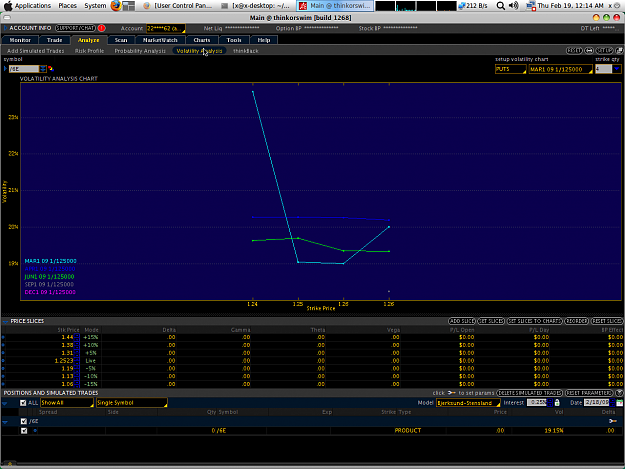625x469 pixels.
Task: Switch to the MarketWatch tab
Action: (160, 40)
